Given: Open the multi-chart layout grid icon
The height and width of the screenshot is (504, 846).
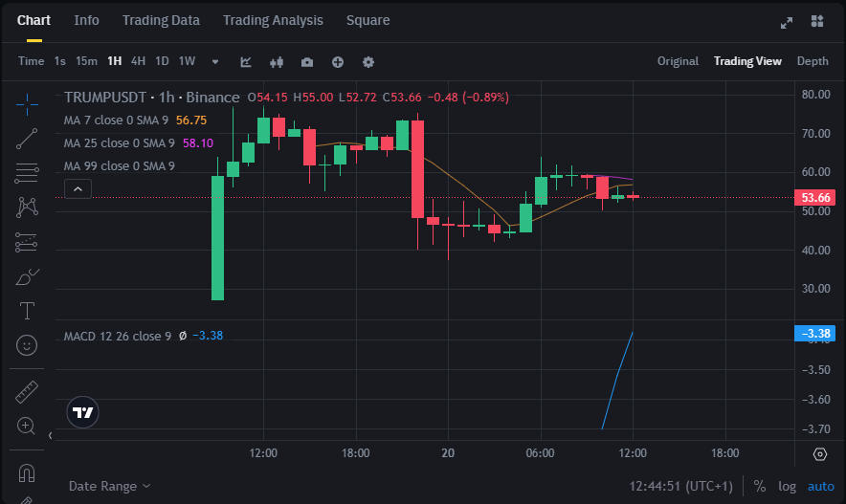Looking at the screenshot, I should pyautogui.click(x=817, y=21).
